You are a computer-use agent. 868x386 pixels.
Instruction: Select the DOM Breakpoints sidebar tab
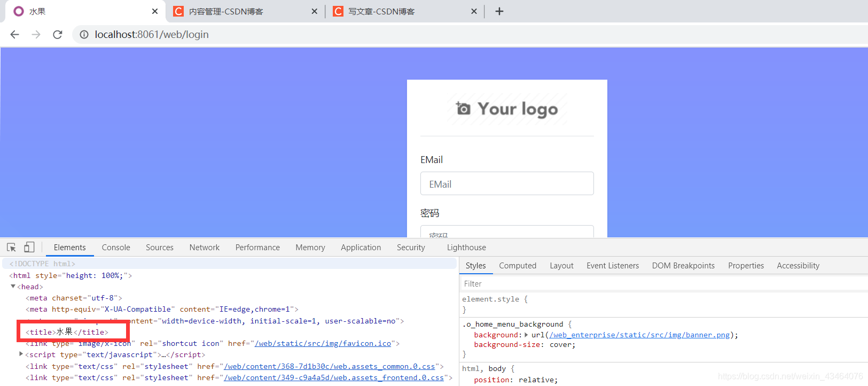point(683,266)
